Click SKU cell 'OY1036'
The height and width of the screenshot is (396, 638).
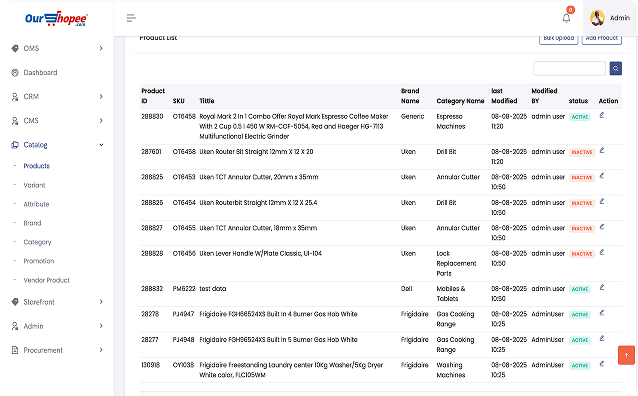click(183, 365)
